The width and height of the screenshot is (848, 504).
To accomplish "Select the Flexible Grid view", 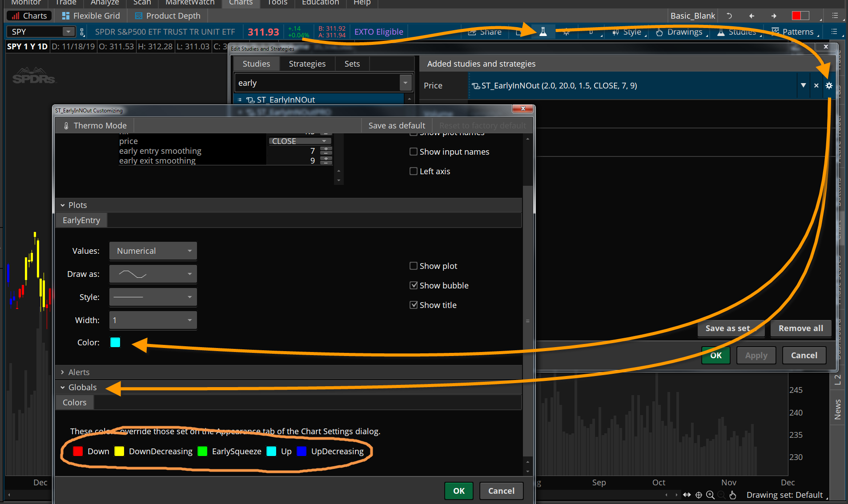I will (x=91, y=16).
